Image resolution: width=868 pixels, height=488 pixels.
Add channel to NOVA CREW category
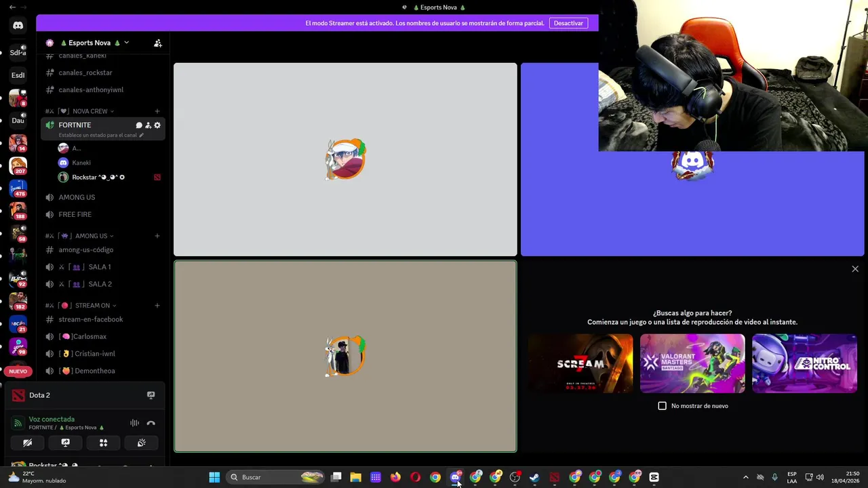click(x=157, y=111)
